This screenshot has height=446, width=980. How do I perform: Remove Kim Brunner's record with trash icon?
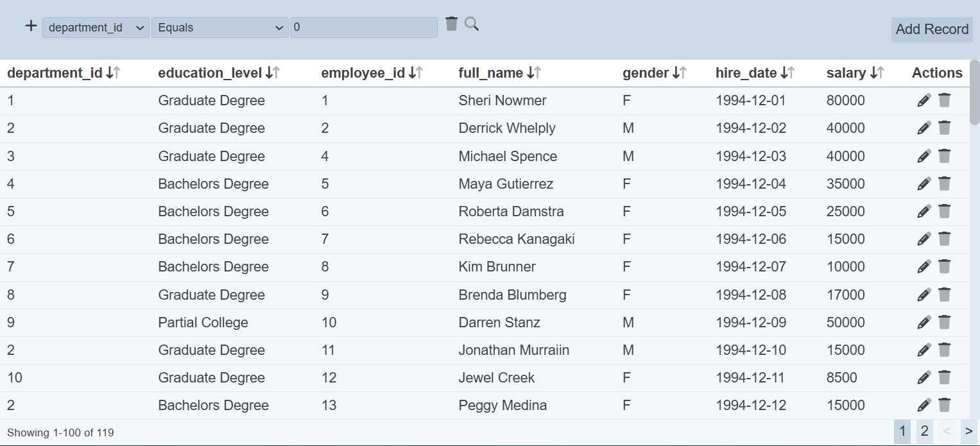click(944, 266)
